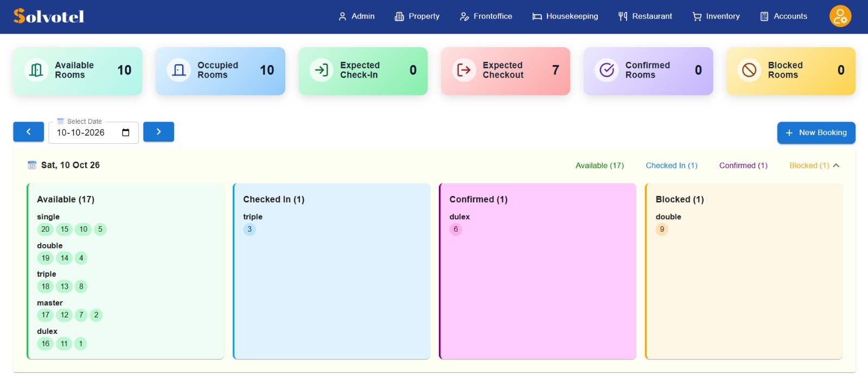The height and width of the screenshot is (376, 868).
Task: Click the 'Sat, 10 Oct 26' date heading
Action: coord(71,165)
